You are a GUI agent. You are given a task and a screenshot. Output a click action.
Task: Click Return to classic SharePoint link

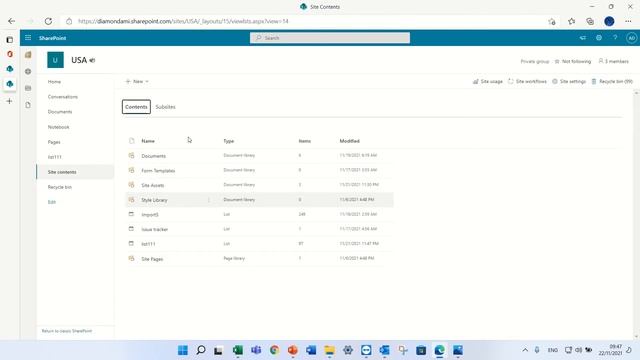[x=67, y=331]
